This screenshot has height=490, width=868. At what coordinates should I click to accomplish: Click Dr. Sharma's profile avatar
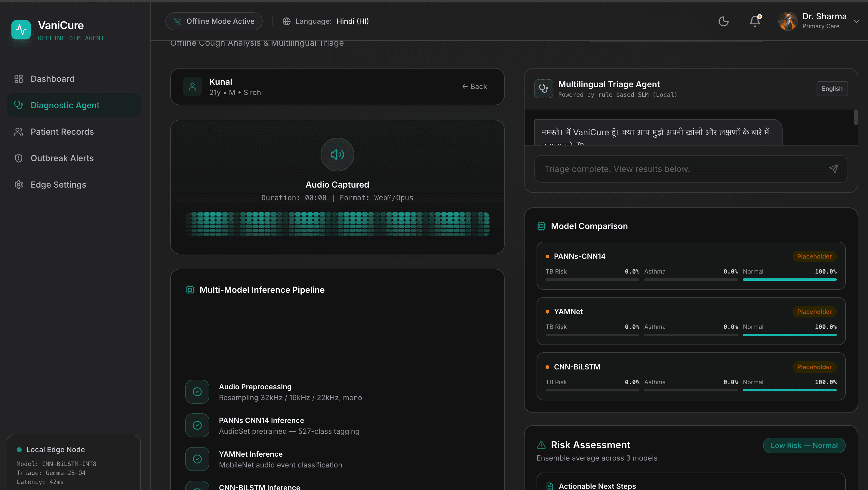pyautogui.click(x=787, y=21)
